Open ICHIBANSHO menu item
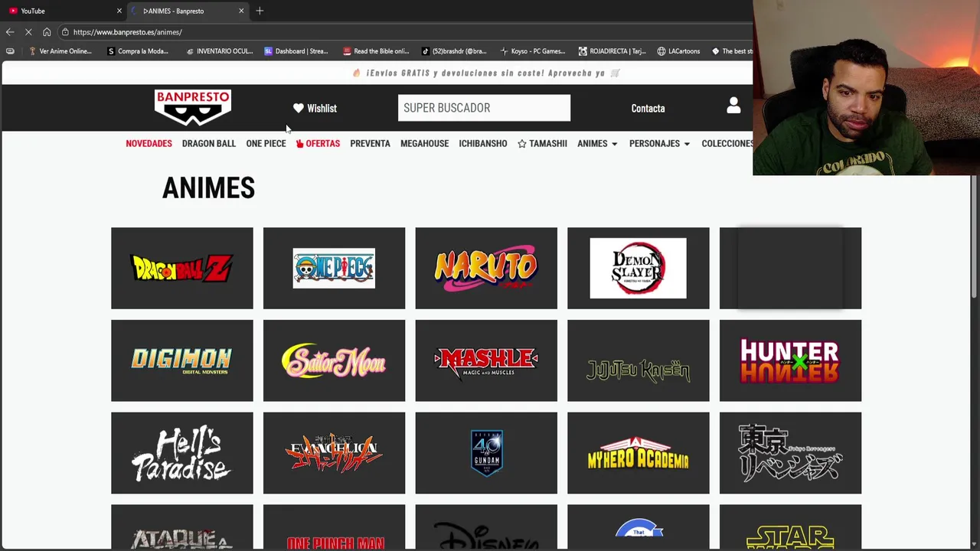This screenshot has height=551, width=980. point(483,144)
